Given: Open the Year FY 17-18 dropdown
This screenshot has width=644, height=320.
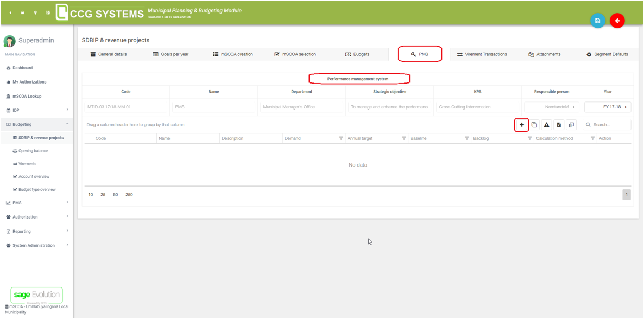Looking at the screenshot, I should tap(607, 107).
